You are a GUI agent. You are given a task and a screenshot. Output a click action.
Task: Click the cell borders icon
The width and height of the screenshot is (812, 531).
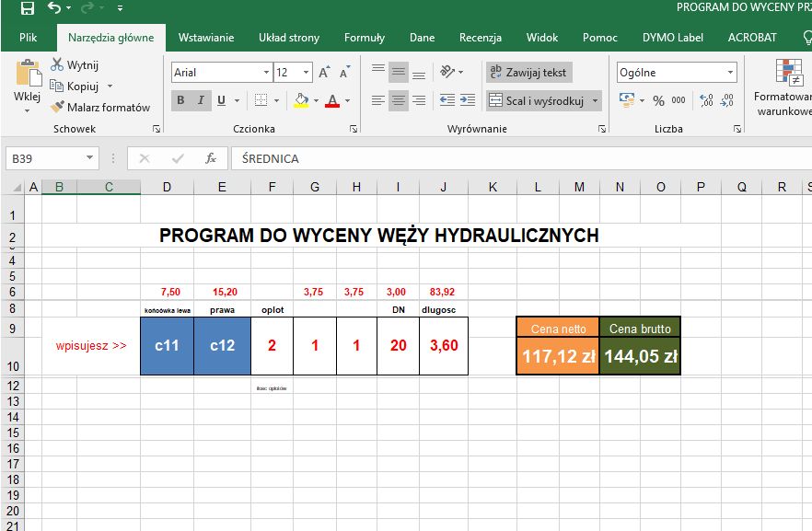(x=261, y=100)
